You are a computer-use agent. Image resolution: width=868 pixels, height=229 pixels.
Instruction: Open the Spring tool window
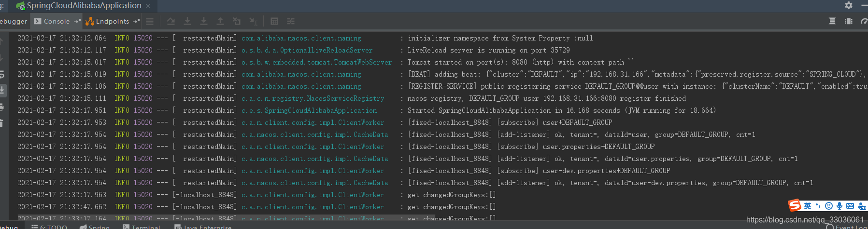[x=95, y=227]
